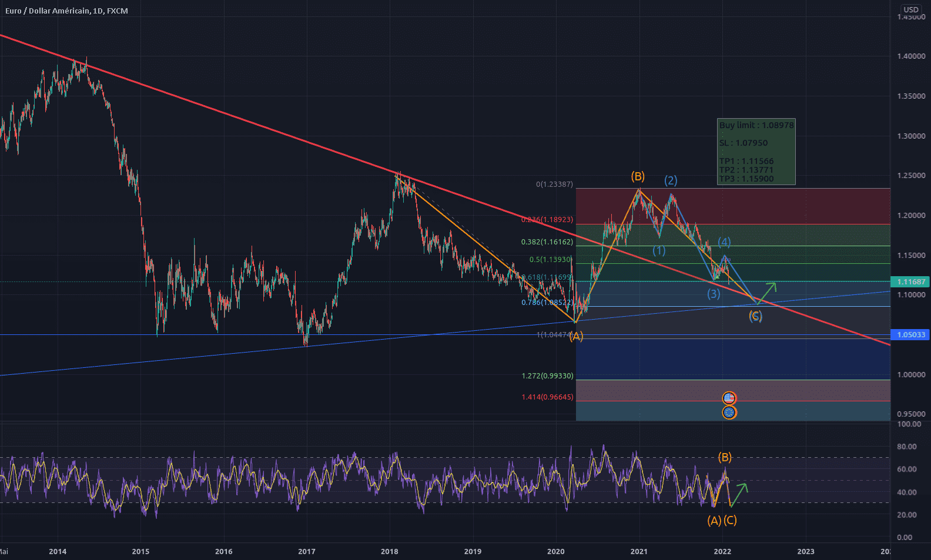The height and width of the screenshot is (560, 931).
Task: Click 2018 on the time axis
Action: pyautogui.click(x=389, y=551)
